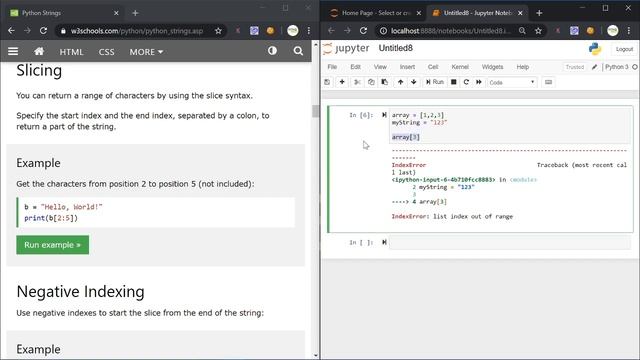This screenshot has width=640, height=360.
Task: Click the Logout button
Action: (x=624, y=49)
